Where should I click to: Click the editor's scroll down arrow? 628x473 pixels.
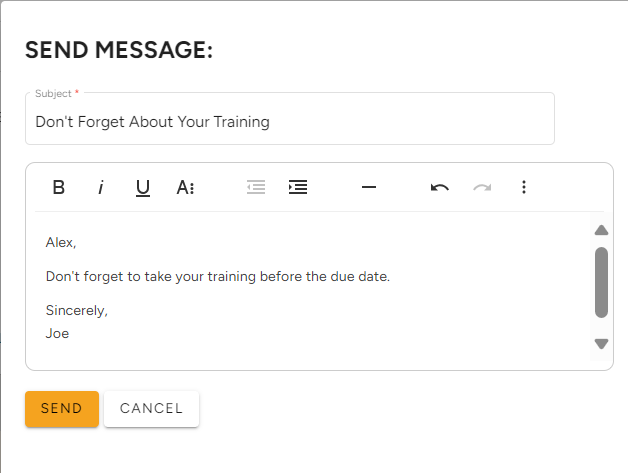click(x=601, y=344)
